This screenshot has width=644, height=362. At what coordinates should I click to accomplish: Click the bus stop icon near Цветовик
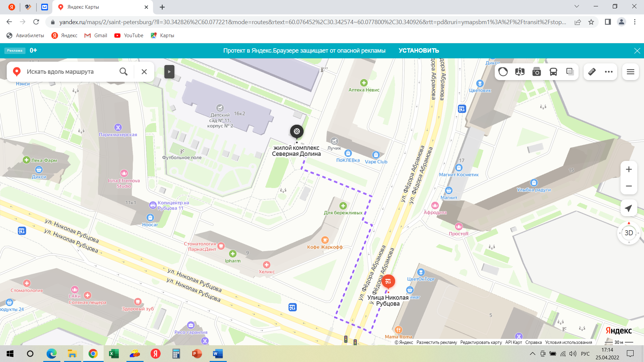(462, 109)
